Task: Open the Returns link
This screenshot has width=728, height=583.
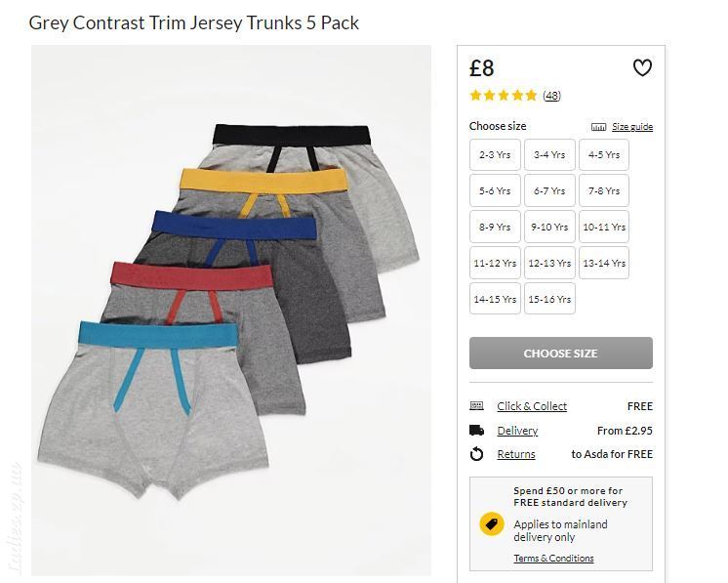Action: (516, 454)
